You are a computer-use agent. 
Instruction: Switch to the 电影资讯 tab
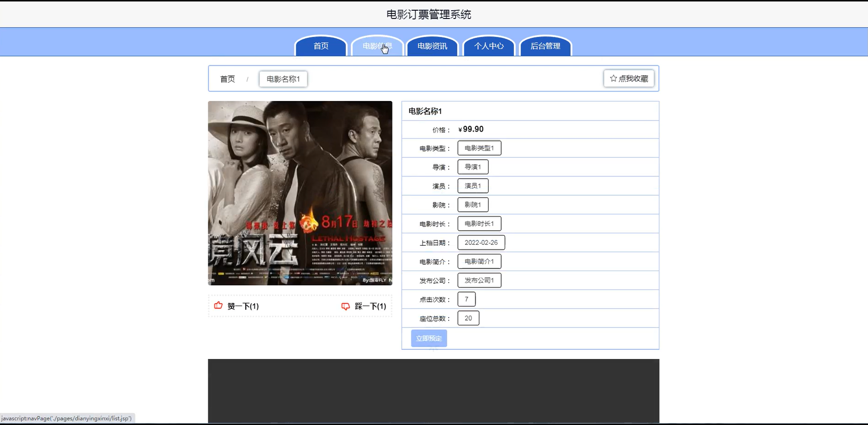(432, 46)
